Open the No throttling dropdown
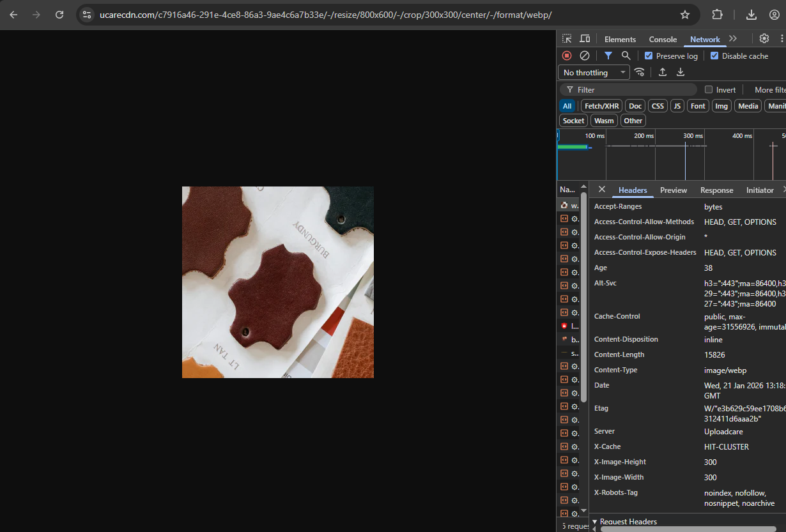This screenshot has height=532, width=786. click(x=594, y=73)
